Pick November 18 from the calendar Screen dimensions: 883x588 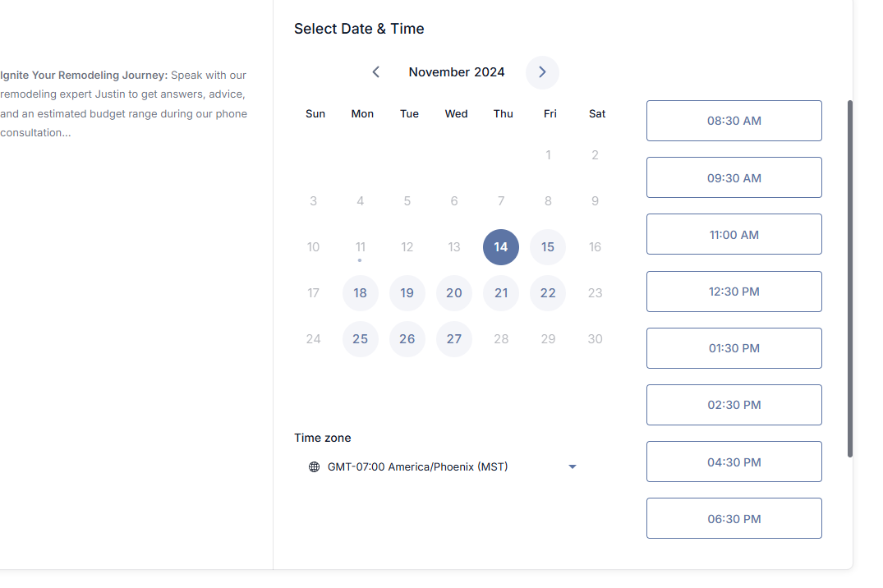click(360, 292)
